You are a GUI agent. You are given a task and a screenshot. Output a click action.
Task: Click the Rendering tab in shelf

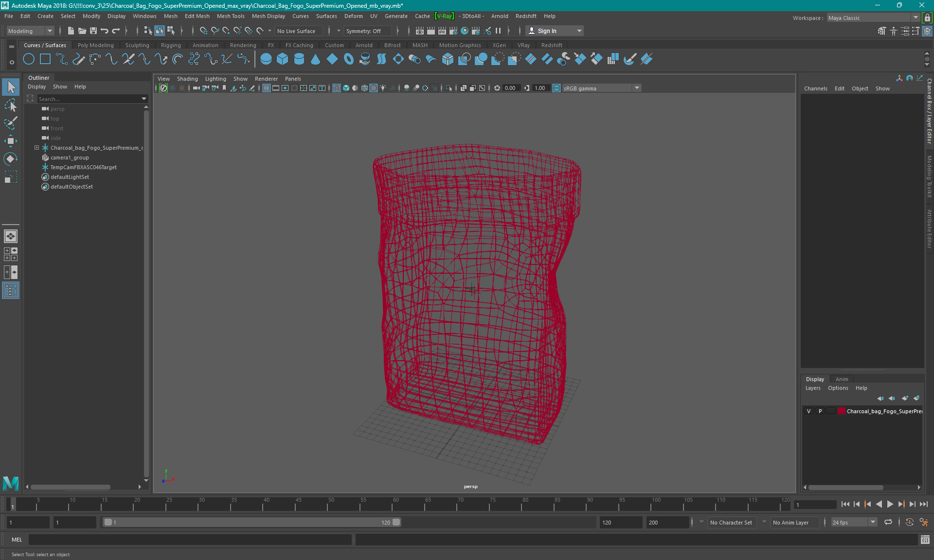(244, 45)
